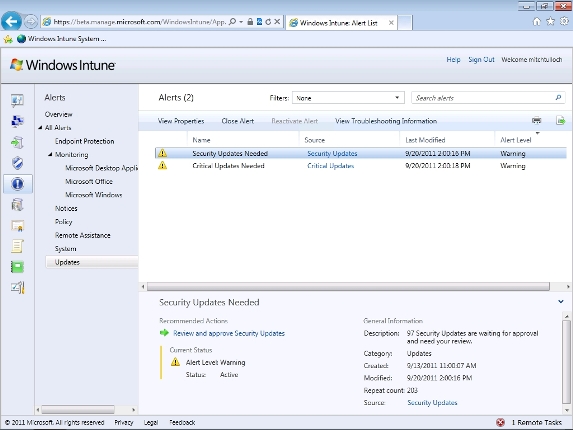
Task: Click the search magnifier in Search alerts
Action: tap(558, 98)
